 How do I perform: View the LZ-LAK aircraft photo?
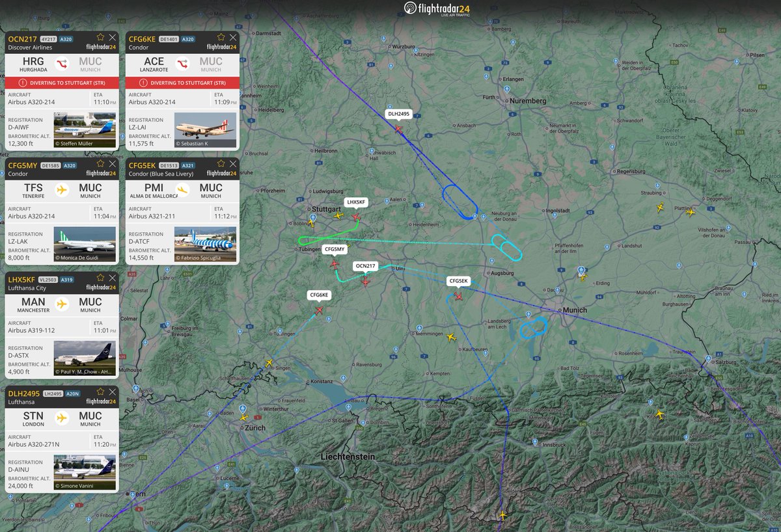pos(85,245)
